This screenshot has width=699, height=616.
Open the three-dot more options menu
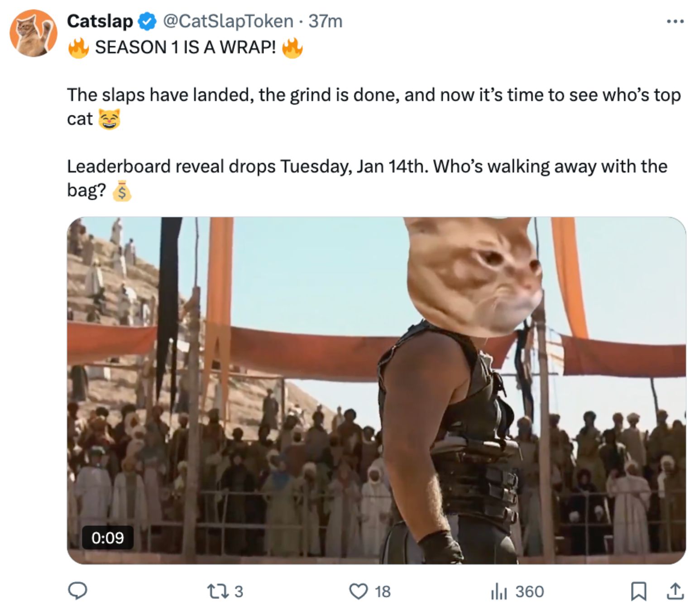675,21
